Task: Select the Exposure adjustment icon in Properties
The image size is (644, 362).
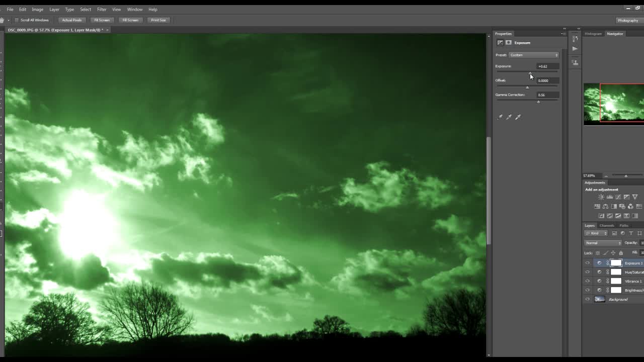Action: [x=500, y=43]
